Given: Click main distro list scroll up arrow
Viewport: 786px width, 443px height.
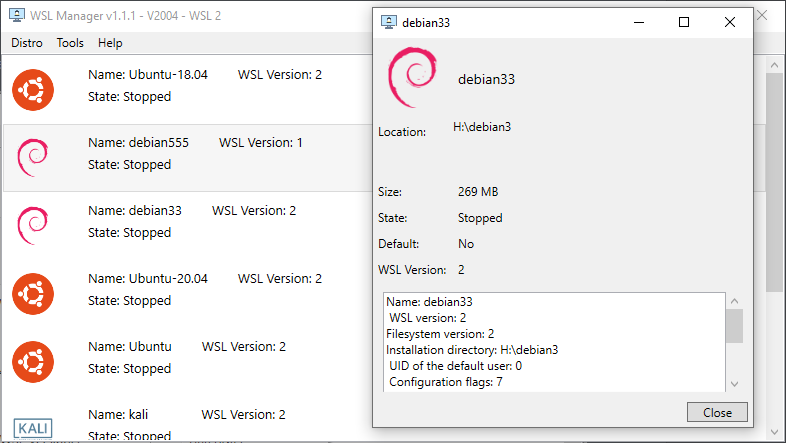Looking at the screenshot, I should [774, 65].
